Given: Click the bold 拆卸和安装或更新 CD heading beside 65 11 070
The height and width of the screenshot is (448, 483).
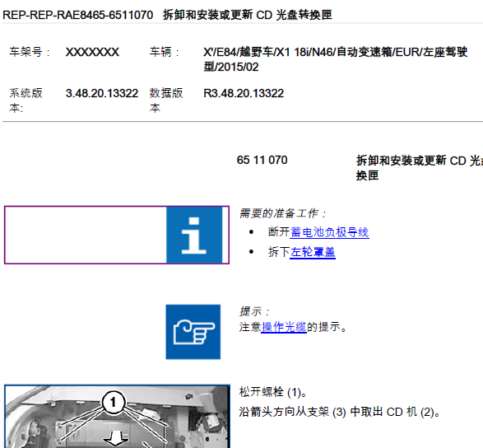Looking at the screenshot, I should 420,168.
